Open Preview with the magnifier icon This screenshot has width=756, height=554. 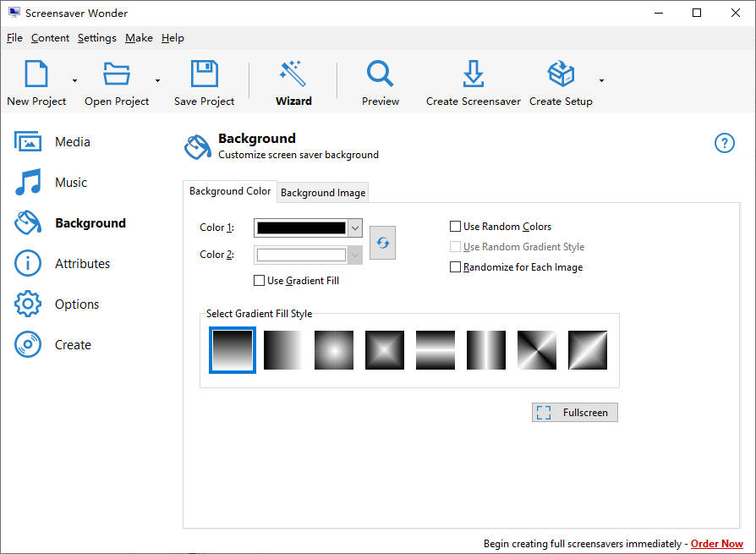pos(381,74)
